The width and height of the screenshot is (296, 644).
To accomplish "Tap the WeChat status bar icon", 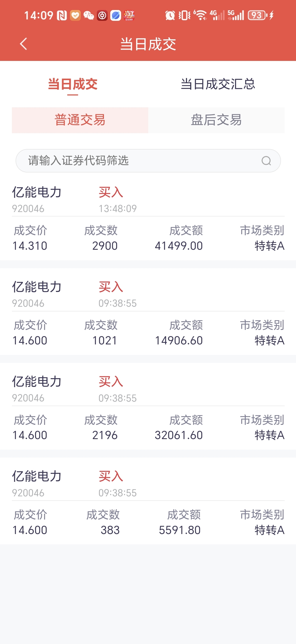I will (x=89, y=16).
